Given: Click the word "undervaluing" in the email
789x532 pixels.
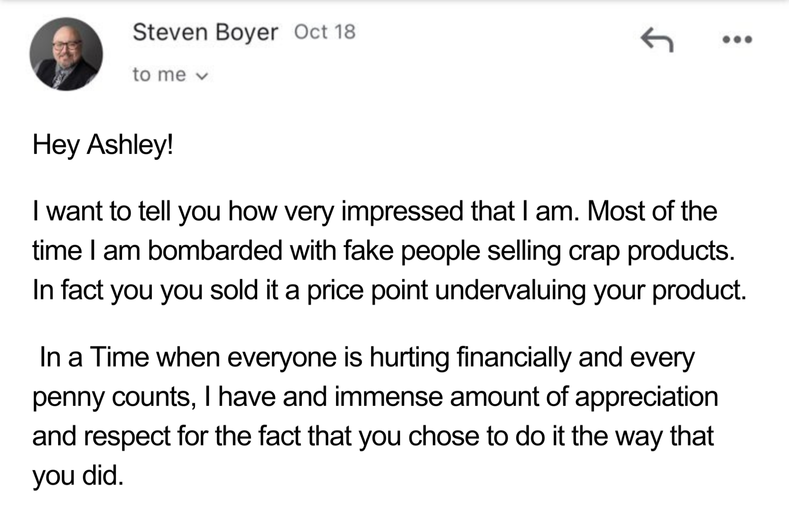Looking at the screenshot, I should 510,290.
